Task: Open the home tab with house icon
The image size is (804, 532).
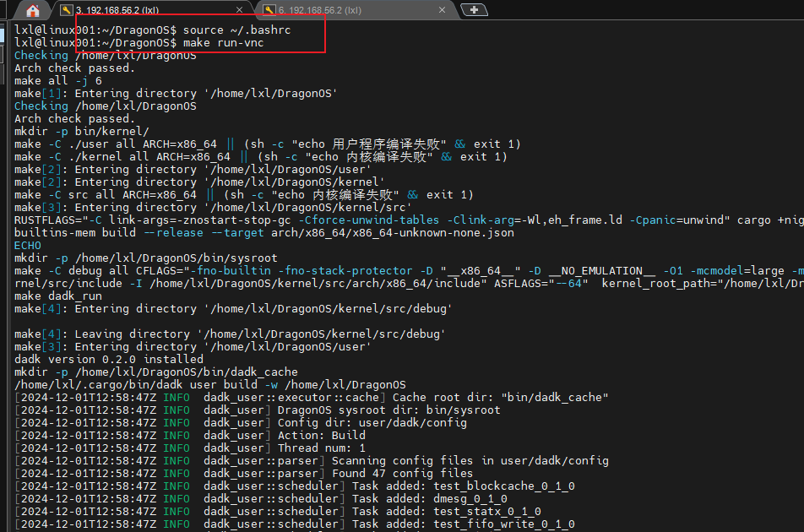Action: pos(33,10)
